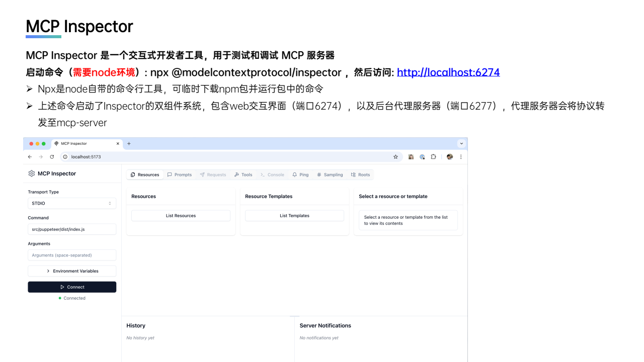Close the MCP Inspector browser tab
644x362 pixels.
(118, 143)
